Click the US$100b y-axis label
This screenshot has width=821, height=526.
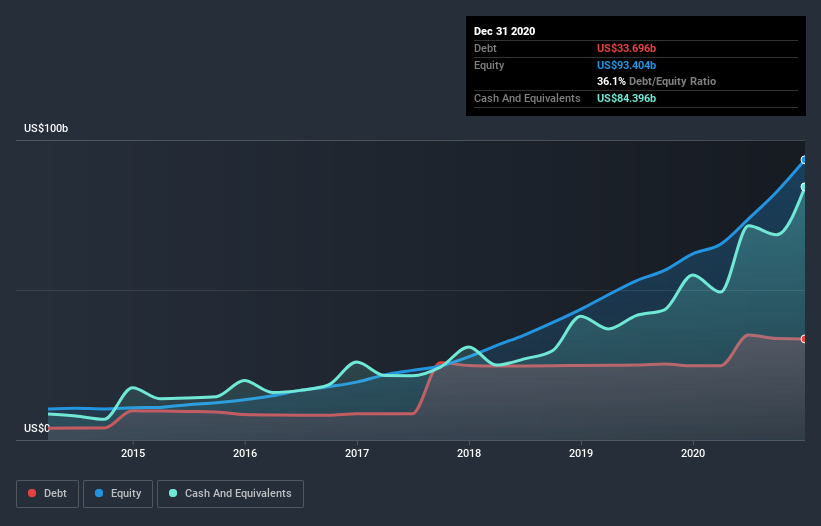(46, 128)
